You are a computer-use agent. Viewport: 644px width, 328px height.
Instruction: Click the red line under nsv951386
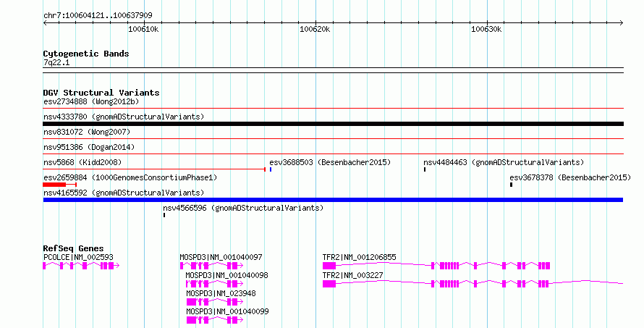[x=333, y=154]
